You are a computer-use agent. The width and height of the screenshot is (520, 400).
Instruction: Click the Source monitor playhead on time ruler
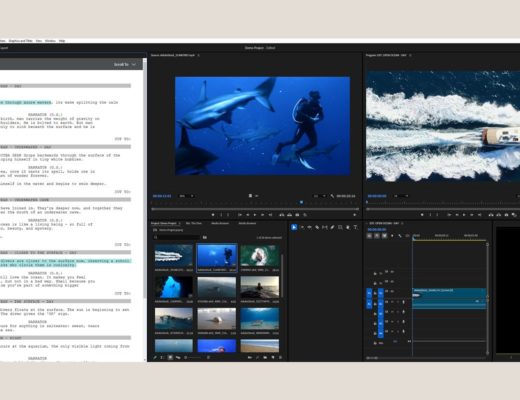(302, 202)
